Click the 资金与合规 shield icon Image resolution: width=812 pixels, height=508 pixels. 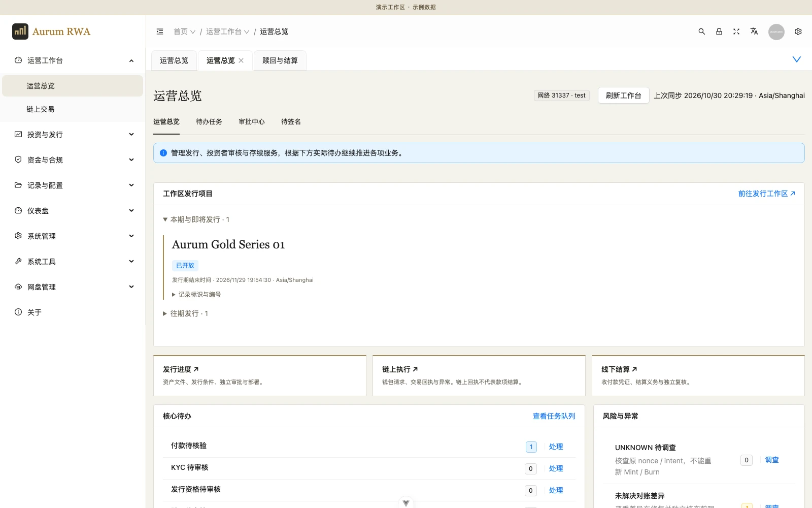click(x=18, y=160)
